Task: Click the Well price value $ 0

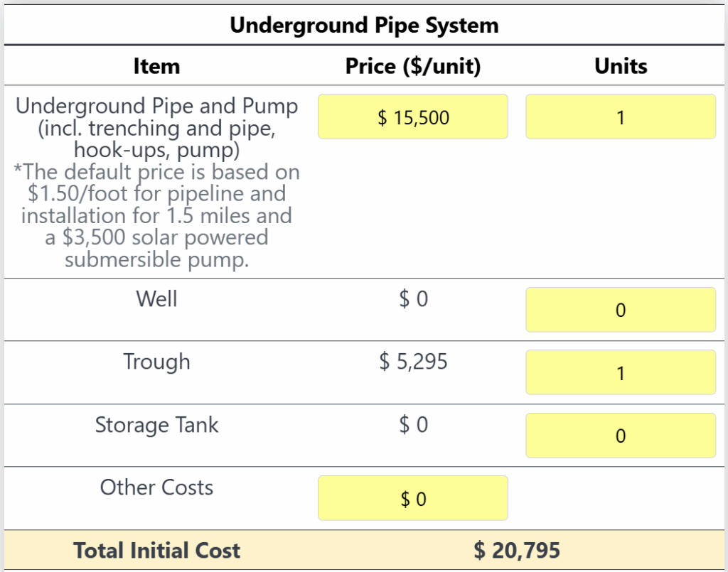Action: 413,298
